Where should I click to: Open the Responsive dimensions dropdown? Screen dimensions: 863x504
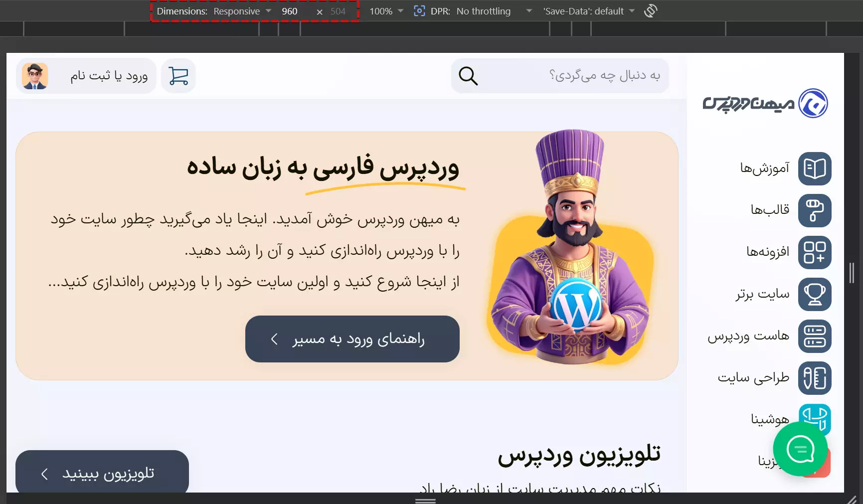point(242,11)
